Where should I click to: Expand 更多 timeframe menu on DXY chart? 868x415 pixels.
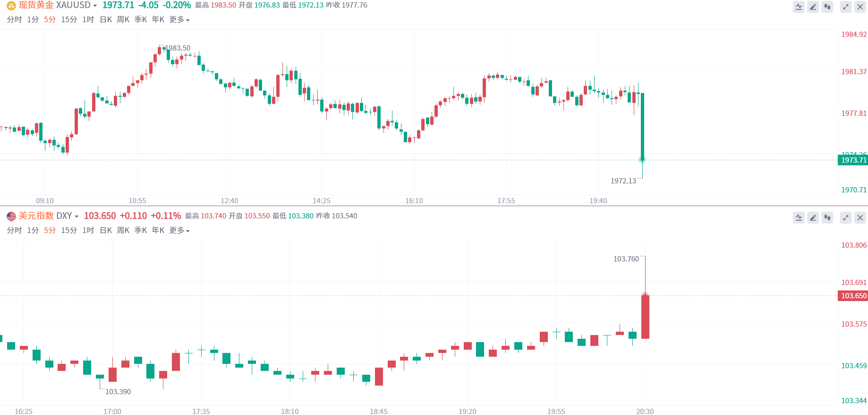click(x=179, y=231)
